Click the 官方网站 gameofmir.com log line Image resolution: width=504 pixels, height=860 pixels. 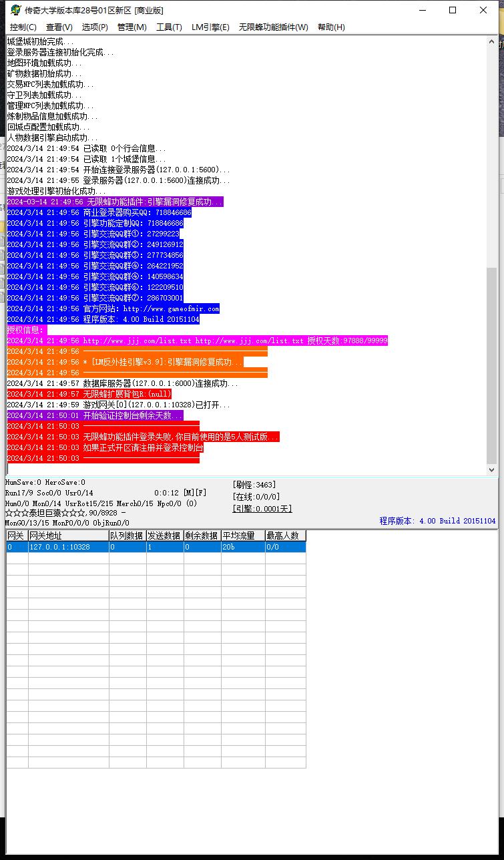point(113,308)
